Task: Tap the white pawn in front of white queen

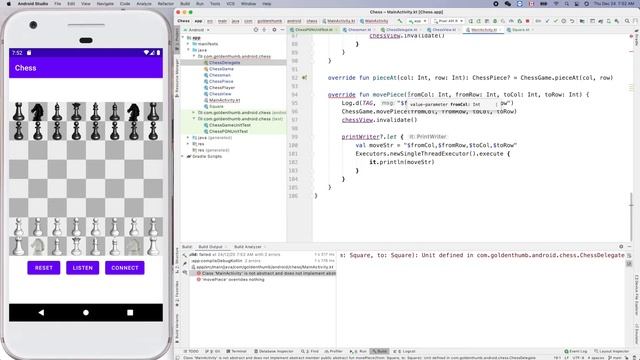Action: pyautogui.click(x=76, y=227)
